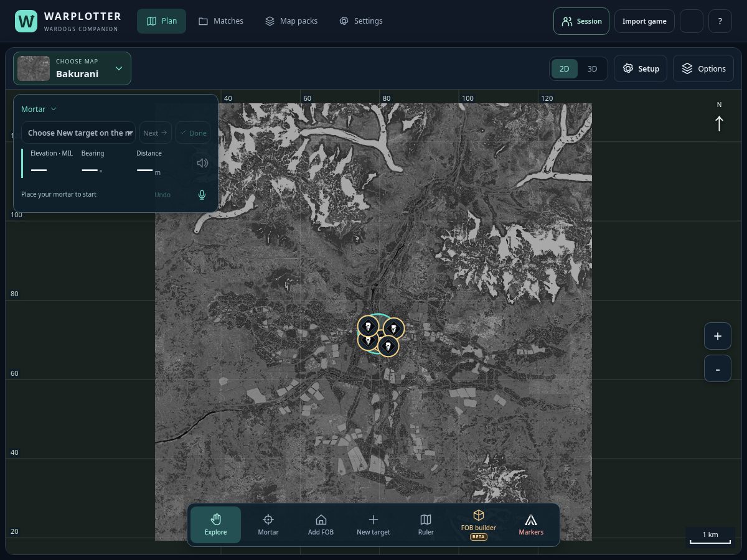Zoom in with the plus button
Viewport: 747px width, 560px height.
[718, 336]
